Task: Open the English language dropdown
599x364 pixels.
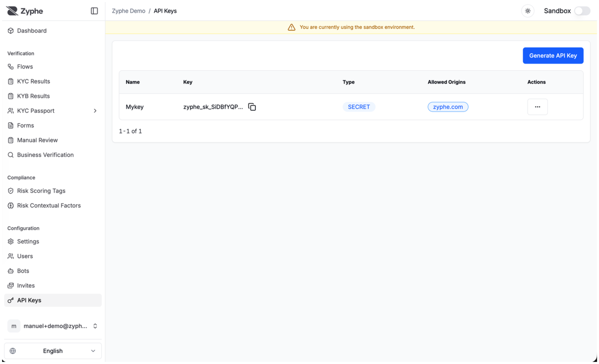Action: 53,351
